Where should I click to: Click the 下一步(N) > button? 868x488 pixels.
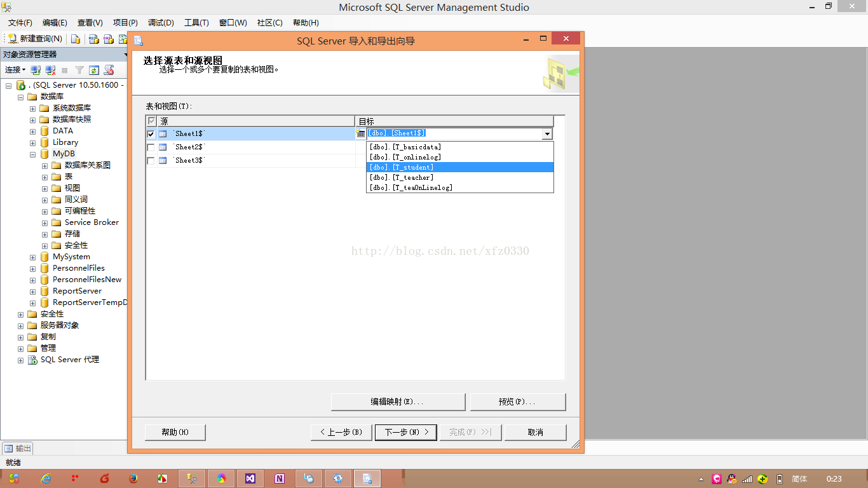[406, 432]
